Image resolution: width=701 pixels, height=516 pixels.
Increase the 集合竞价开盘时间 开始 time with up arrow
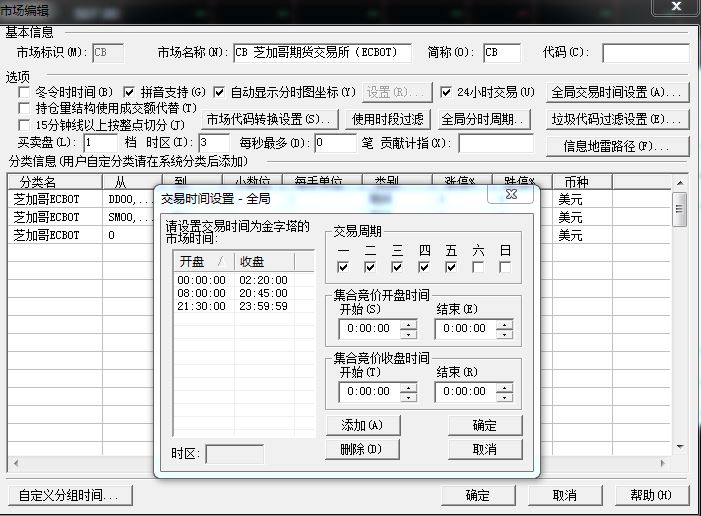point(407,323)
